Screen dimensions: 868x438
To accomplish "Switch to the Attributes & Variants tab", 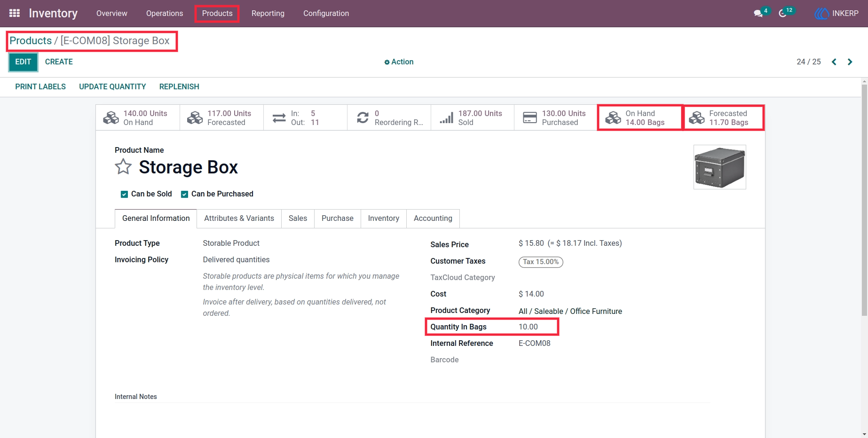I will pyautogui.click(x=239, y=219).
